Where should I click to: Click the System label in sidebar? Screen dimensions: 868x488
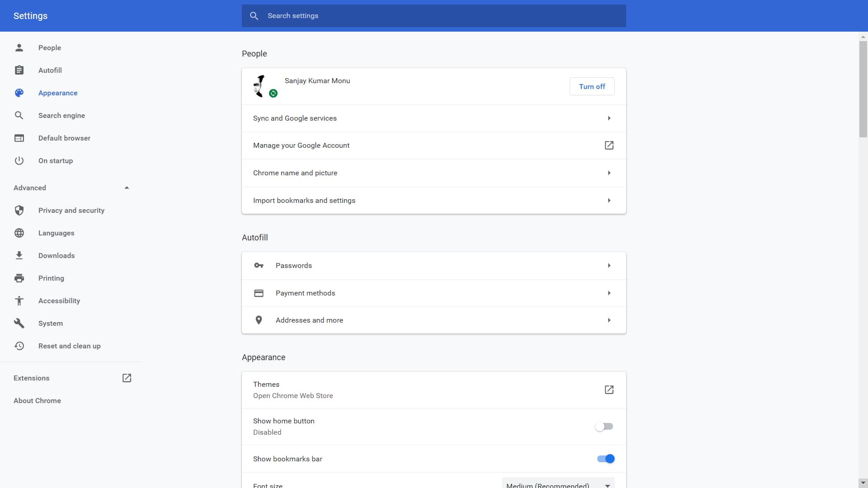(51, 323)
